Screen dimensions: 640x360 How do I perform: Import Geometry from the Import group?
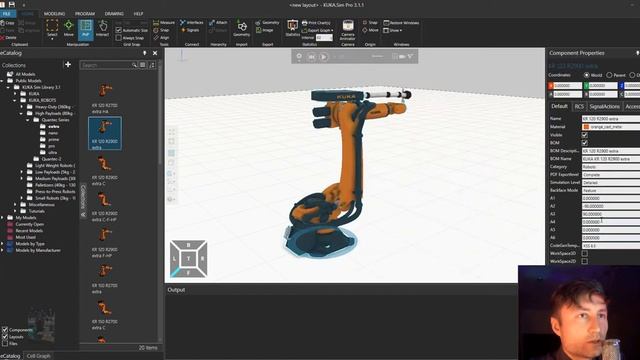(x=242, y=29)
